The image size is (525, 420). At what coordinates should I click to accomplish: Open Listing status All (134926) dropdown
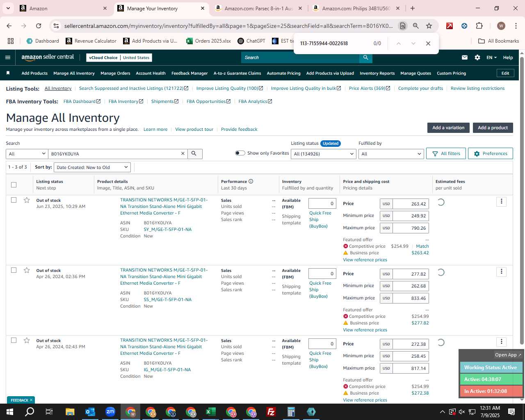tap(324, 154)
